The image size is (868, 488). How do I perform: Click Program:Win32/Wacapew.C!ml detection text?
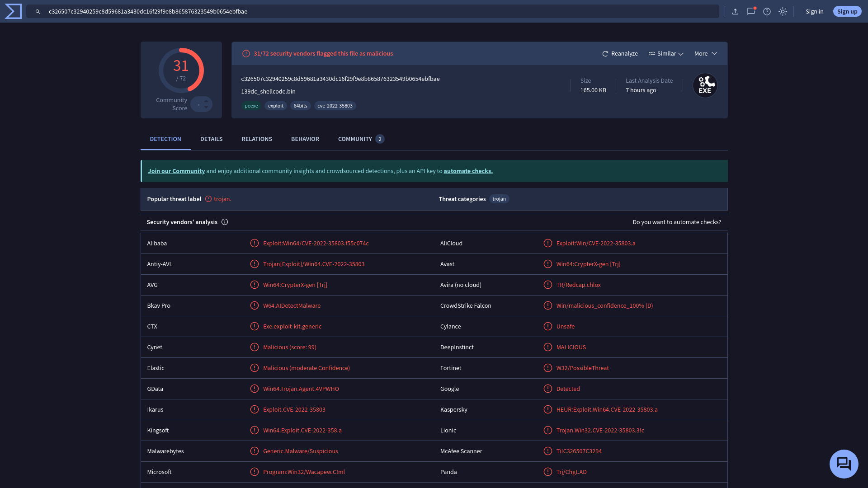304,472
